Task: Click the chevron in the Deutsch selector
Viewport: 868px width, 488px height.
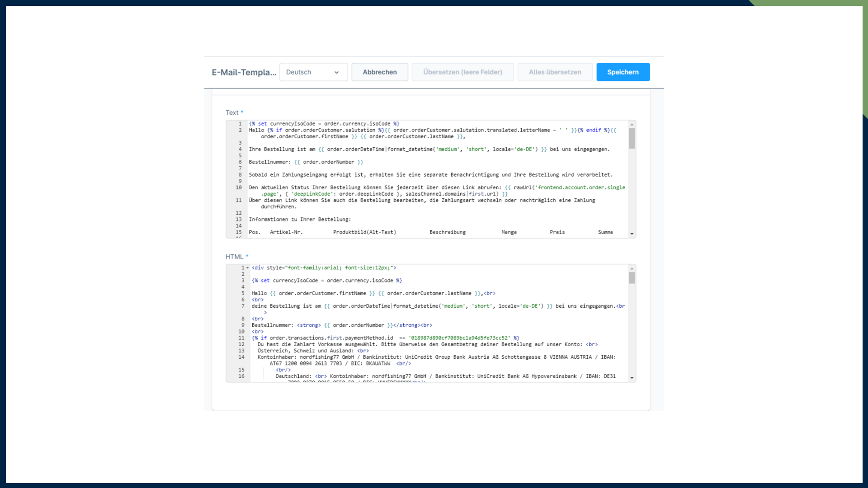Action: 336,73
